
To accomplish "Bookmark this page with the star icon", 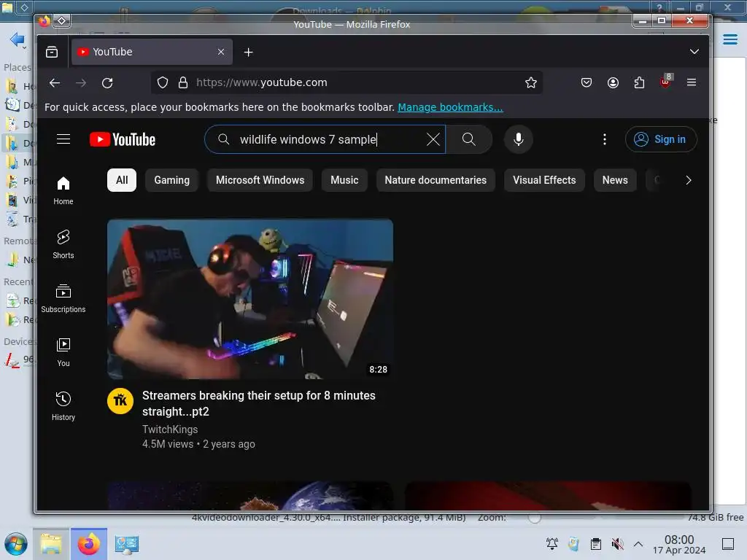I will pos(531,83).
